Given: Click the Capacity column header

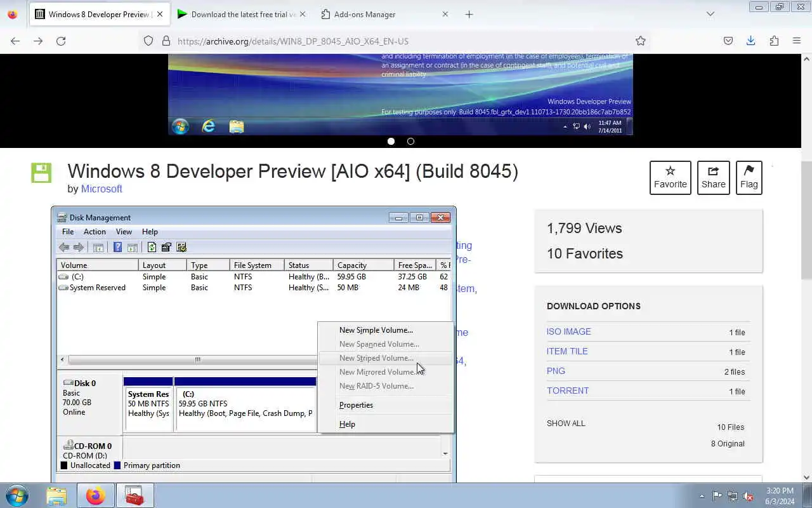Looking at the screenshot, I should click(362, 265).
